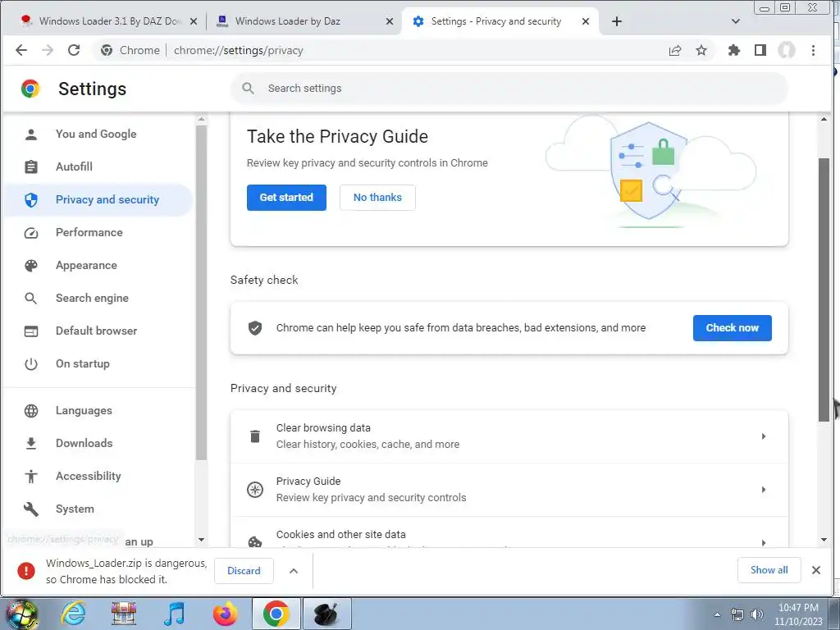840x630 pixels.
Task: Open the music note app in taskbar
Action: click(x=174, y=614)
